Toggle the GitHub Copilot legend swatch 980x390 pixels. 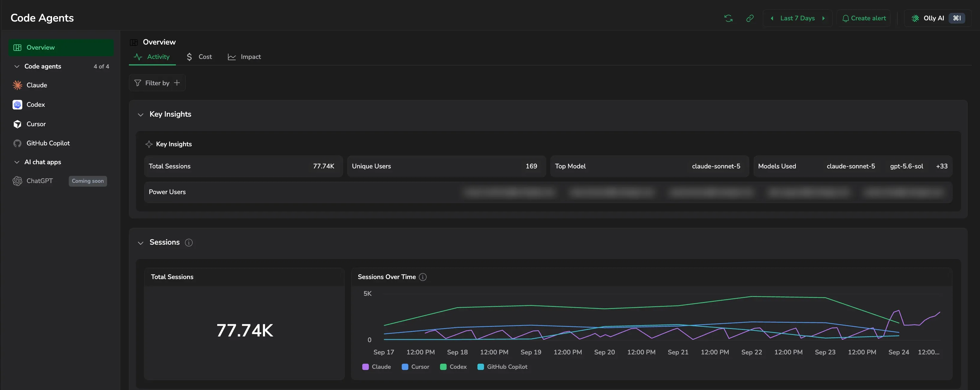tap(480, 367)
